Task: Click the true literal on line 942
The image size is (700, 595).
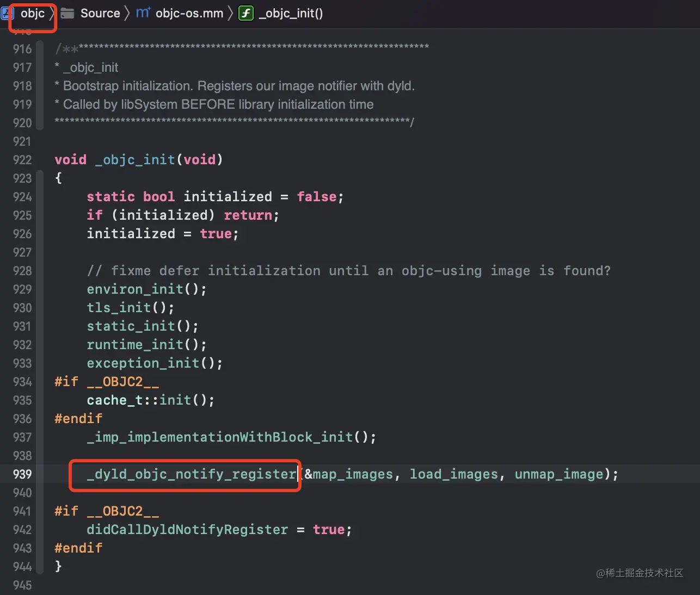Action: click(x=329, y=530)
